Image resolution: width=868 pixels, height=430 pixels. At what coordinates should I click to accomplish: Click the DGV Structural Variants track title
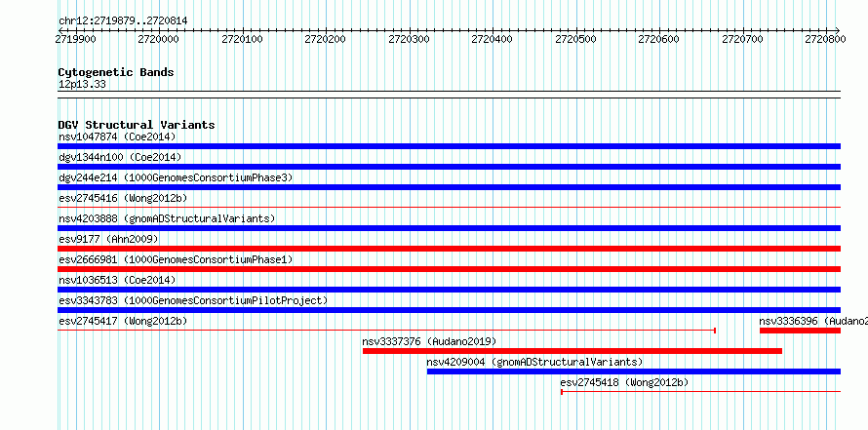click(137, 125)
